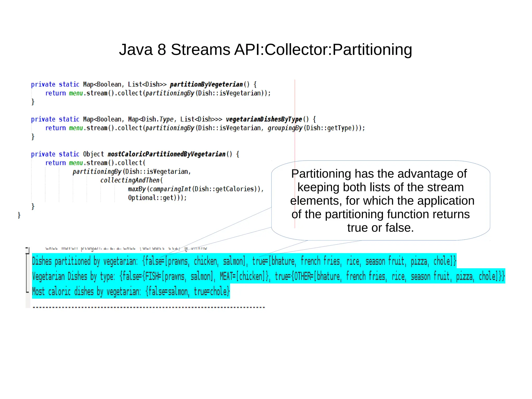Click the slide title 'Java 8 Streams API:Collector:Partitioning'

click(x=265, y=49)
